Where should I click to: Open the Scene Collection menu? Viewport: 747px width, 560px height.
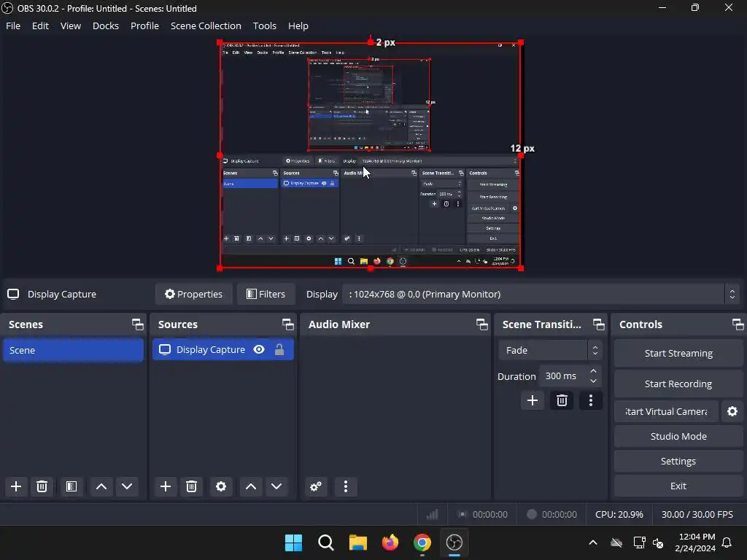(206, 26)
